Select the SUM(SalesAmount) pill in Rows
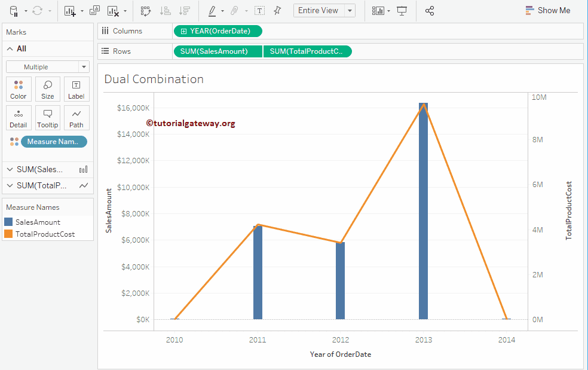 point(218,51)
